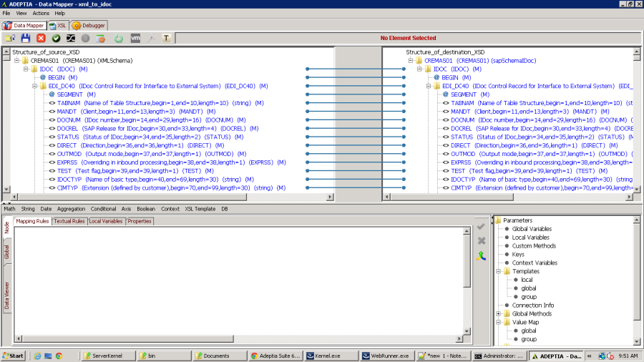The height and width of the screenshot is (362, 644).
Task: Open the View menu
Action: click(x=21, y=13)
